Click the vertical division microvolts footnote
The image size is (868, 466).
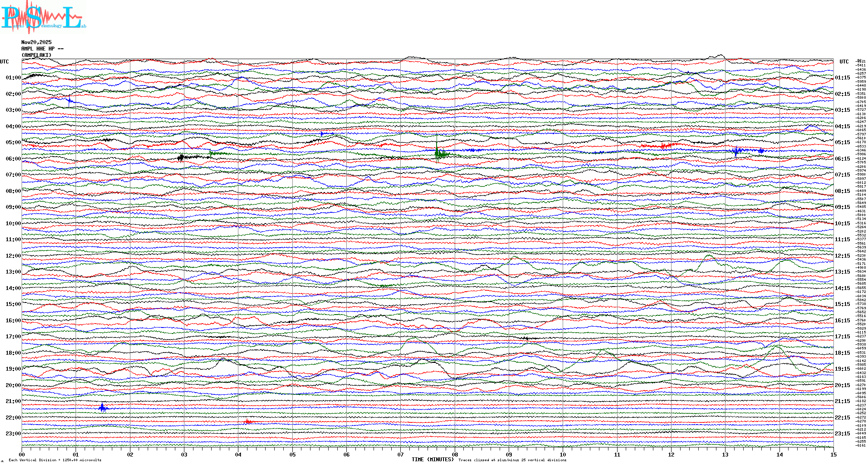click(55, 460)
